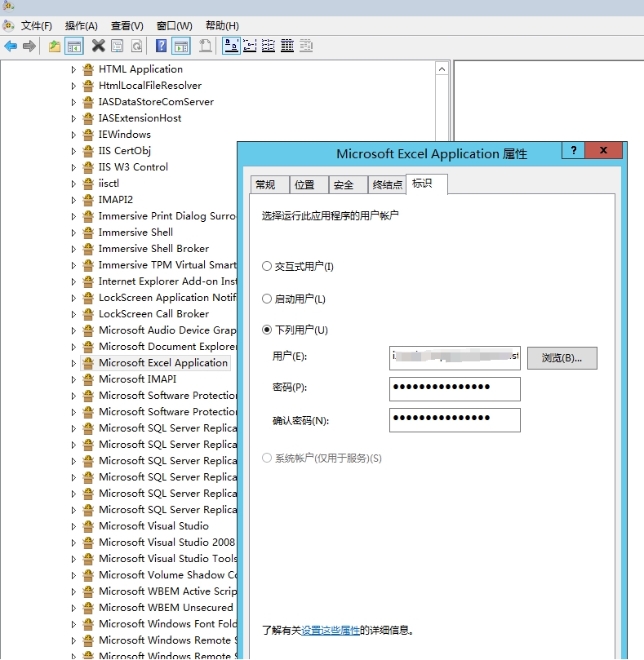Image resolution: width=644 pixels, height=660 pixels.
Task: Expand the IIS W3 Control node
Action: coord(73,167)
